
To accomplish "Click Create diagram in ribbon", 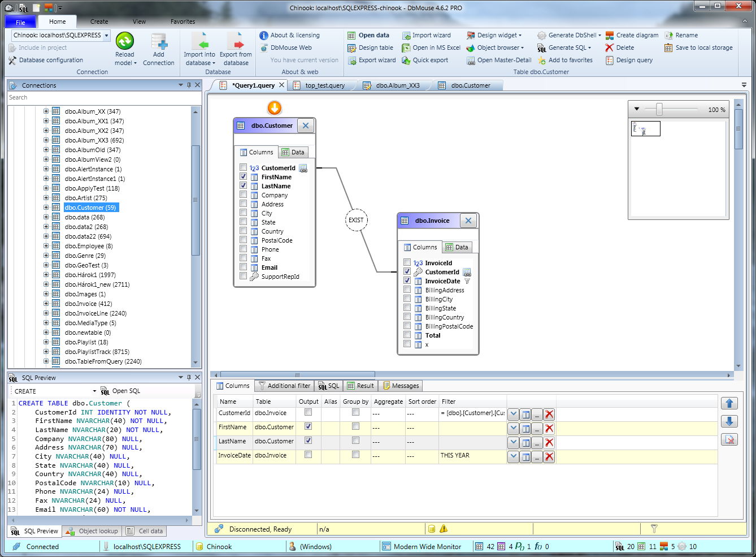I will point(632,35).
